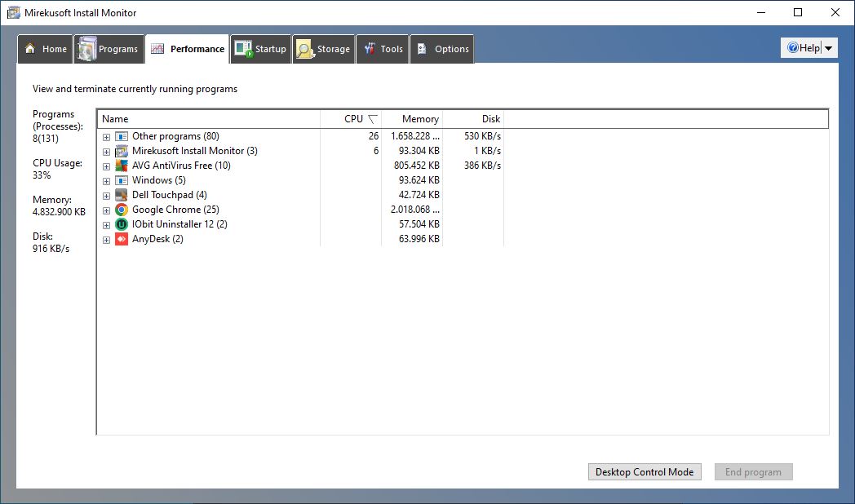Click the Desktop Control Mode button
The image size is (855, 504).
645,472
